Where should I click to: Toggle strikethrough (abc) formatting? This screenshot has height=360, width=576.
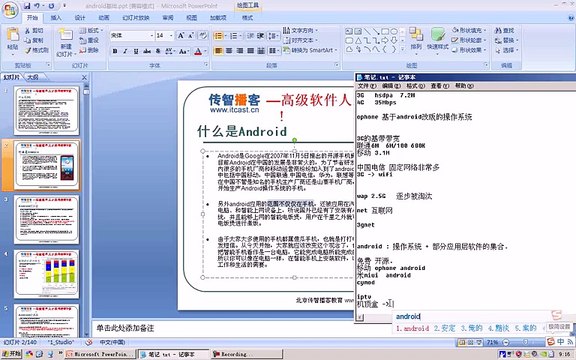(x=147, y=51)
